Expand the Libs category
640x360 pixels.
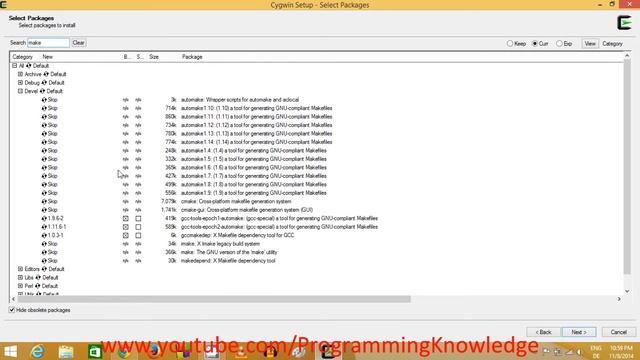[x=20, y=278]
